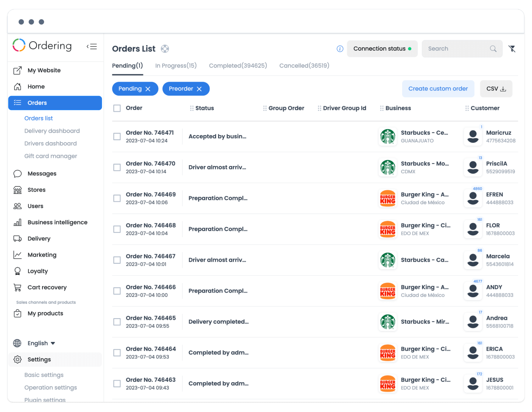Click the Home house icon

pyautogui.click(x=17, y=87)
